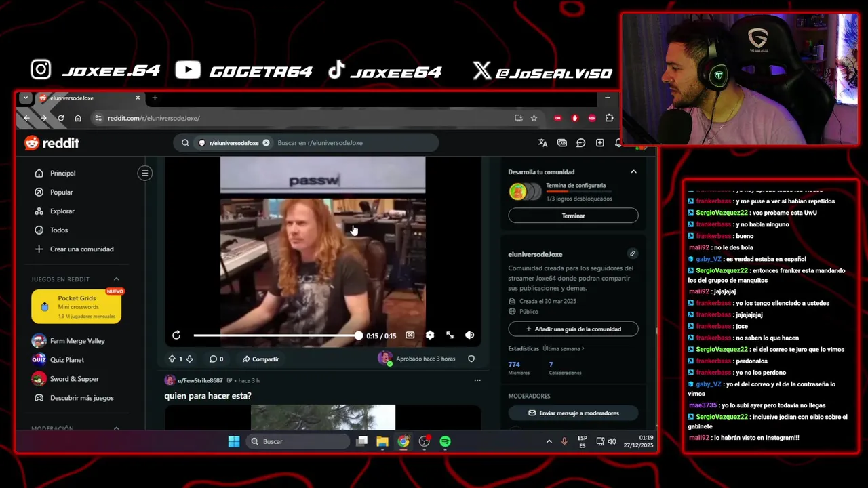
Task: Open overflow menu on FewStrike8687 post
Action: [x=477, y=380]
